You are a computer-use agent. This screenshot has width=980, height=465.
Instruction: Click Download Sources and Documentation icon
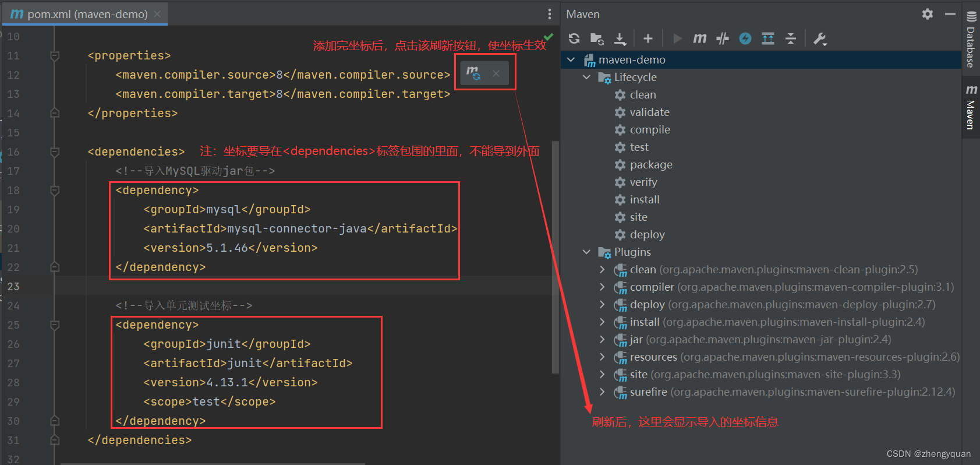tap(620, 38)
